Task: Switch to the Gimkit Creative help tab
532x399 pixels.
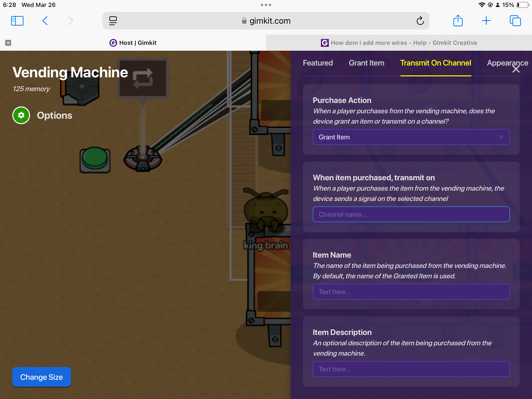Action: 399,43
